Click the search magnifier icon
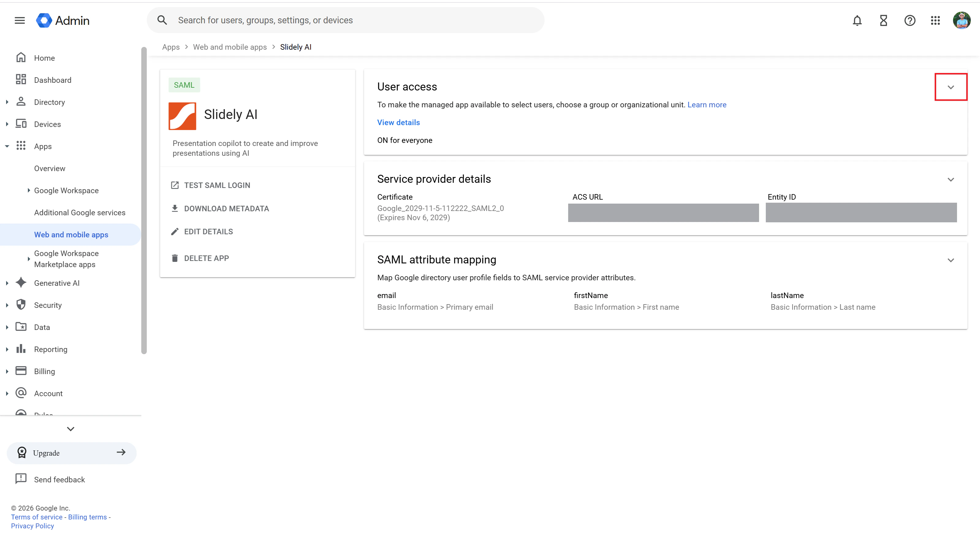The image size is (980, 536). click(x=162, y=20)
